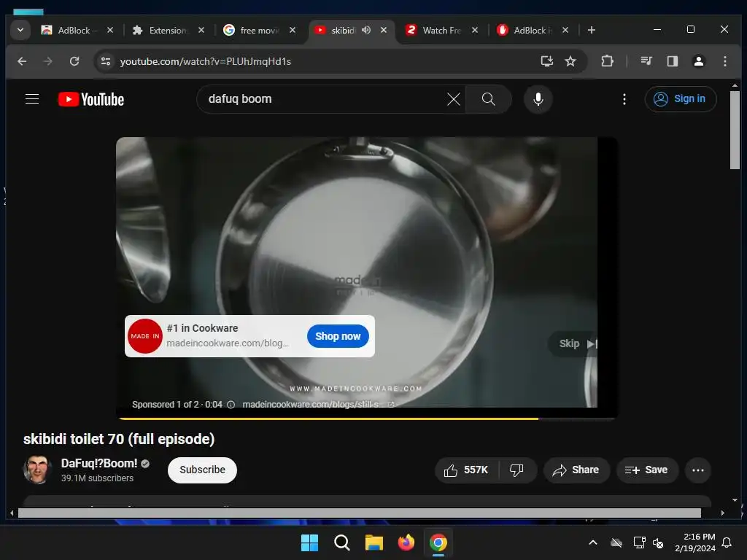Bookmark this page with star icon
The image size is (747, 560).
[x=570, y=61]
